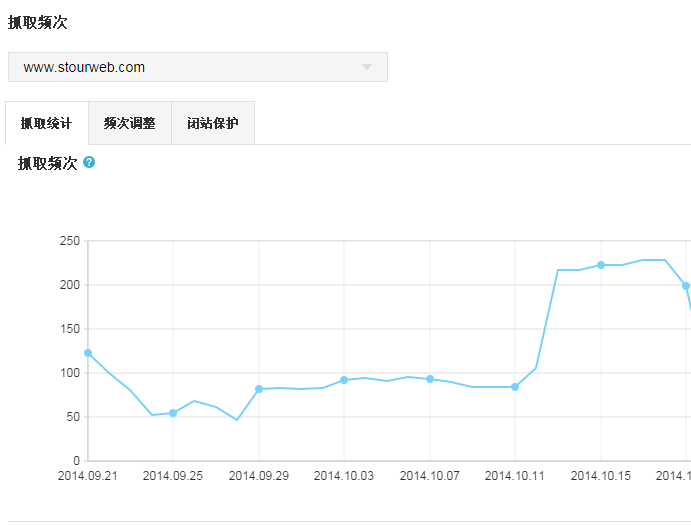Click the top 抓取频次 page heading

point(38,22)
